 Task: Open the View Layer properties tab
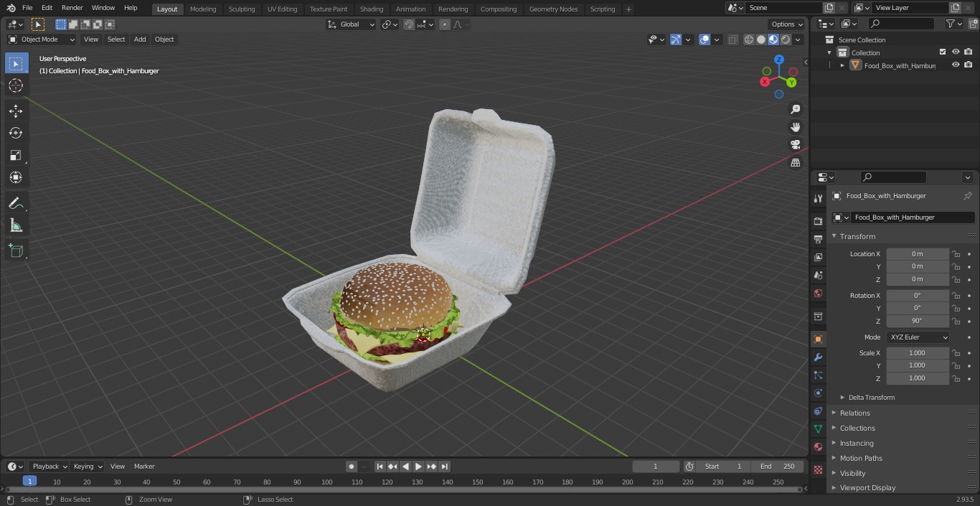[818, 257]
